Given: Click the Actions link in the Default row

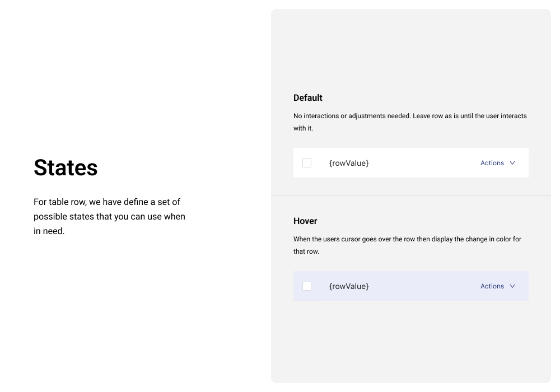Looking at the screenshot, I should (x=492, y=163).
